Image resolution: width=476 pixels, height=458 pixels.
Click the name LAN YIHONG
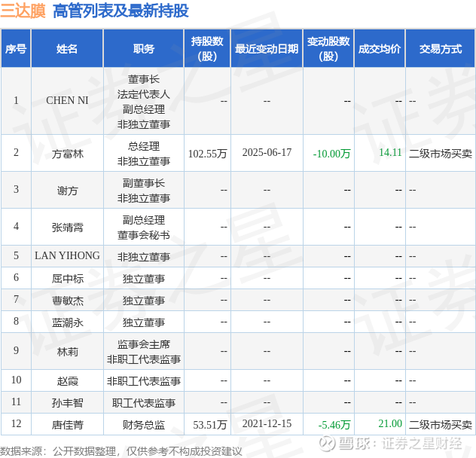pos(67,255)
